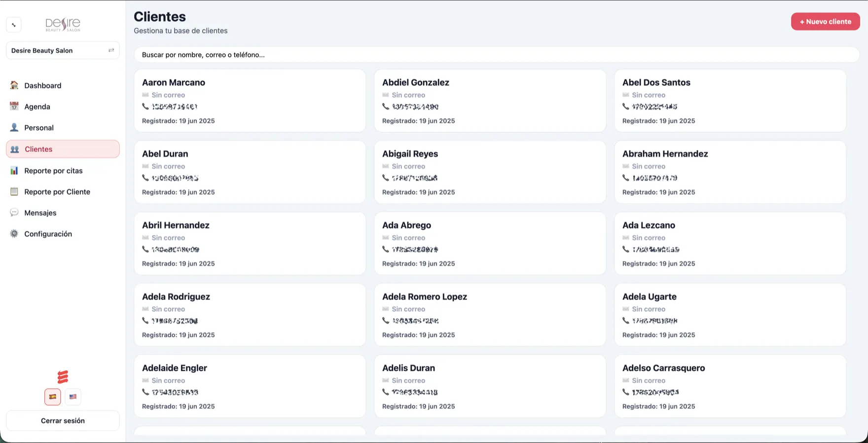Collapse the sidebar with the arrow icon
The image size is (868, 443).
point(14,25)
